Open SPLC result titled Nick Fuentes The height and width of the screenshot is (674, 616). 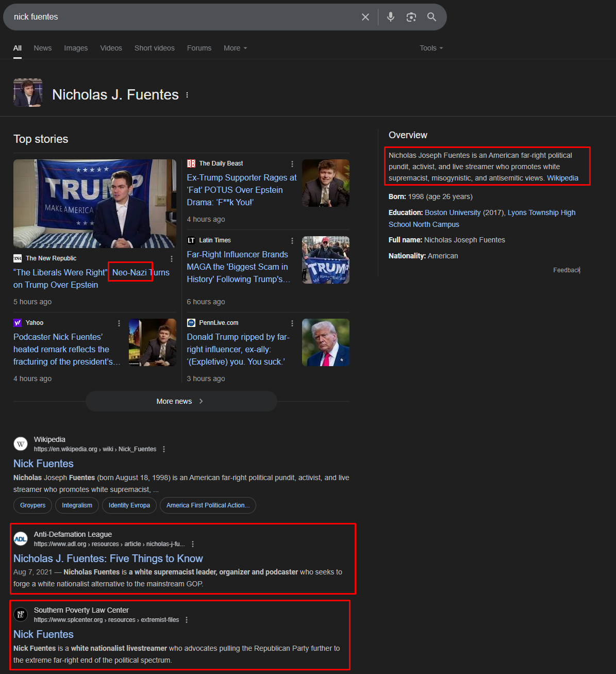[x=43, y=634]
